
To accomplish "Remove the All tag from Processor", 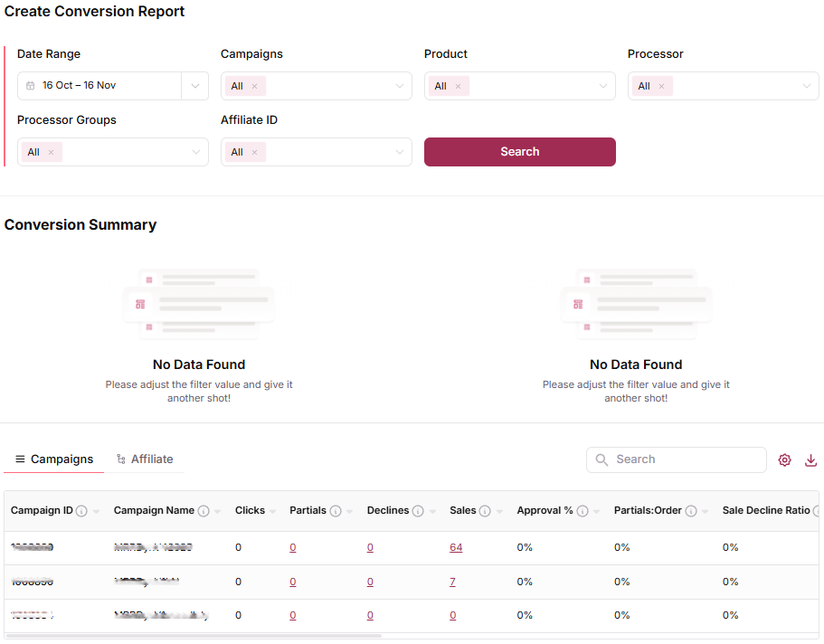I will click(x=661, y=86).
